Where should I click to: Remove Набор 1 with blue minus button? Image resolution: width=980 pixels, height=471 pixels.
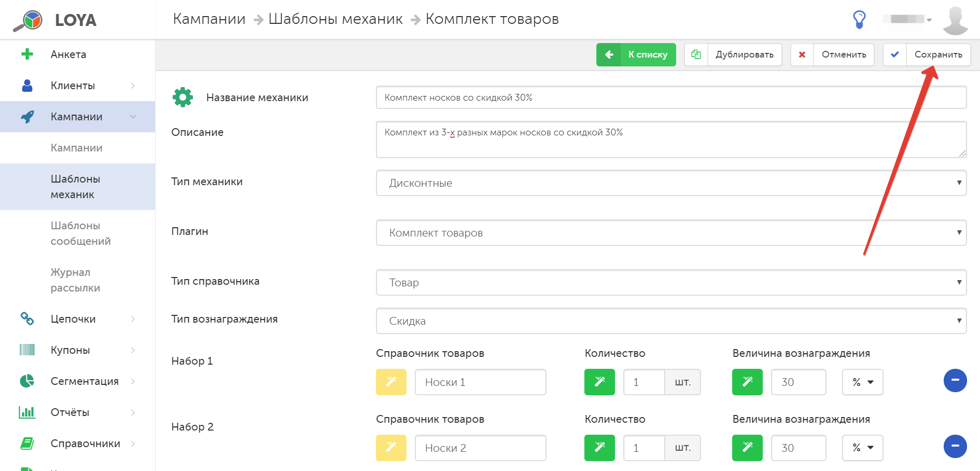coord(955,380)
